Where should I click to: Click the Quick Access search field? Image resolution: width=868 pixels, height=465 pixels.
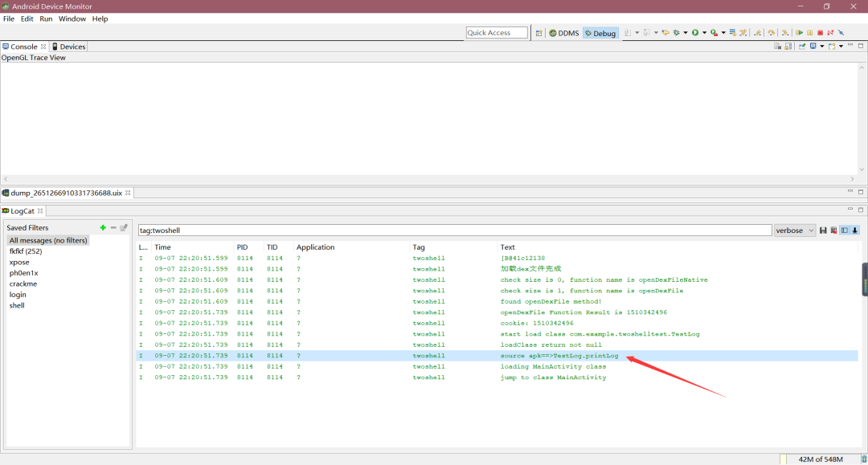click(x=497, y=33)
